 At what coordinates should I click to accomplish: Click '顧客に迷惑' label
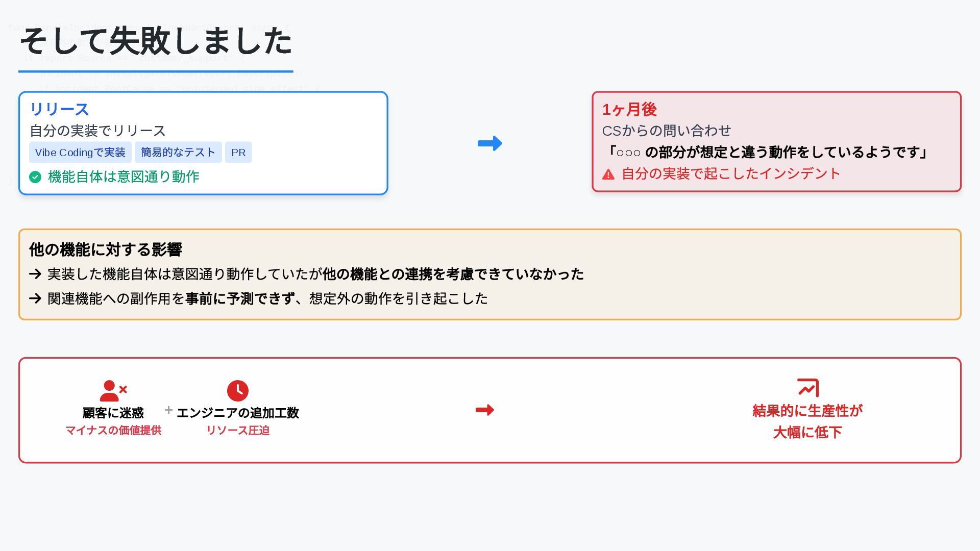click(x=113, y=413)
